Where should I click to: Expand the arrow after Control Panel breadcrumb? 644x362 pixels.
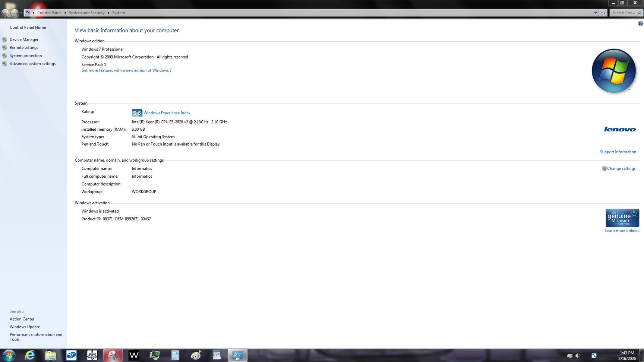[65, 13]
